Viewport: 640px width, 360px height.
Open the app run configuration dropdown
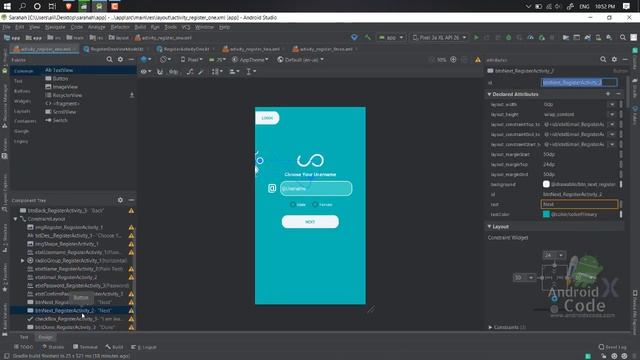(x=391, y=38)
